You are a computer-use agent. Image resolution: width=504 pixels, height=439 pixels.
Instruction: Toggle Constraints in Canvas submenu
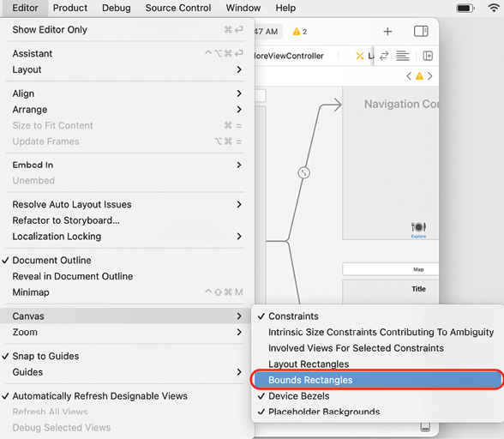378,316
